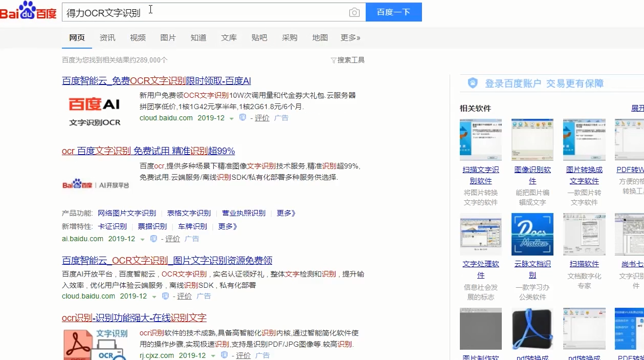Image resolution: width=644 pixels, height=360 pixels.
Task: Open the 文字处理软件 thumbnail image
Action: 480,234
